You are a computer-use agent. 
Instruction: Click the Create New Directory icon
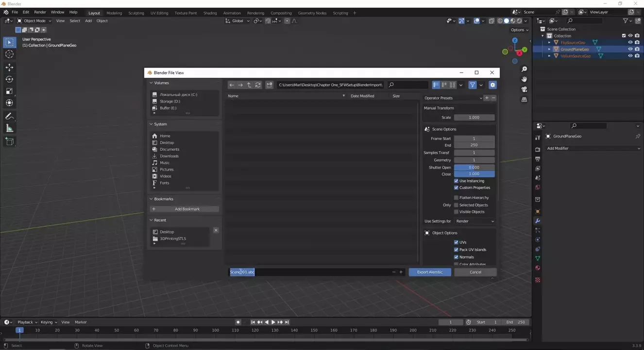[x=270, y=85]
